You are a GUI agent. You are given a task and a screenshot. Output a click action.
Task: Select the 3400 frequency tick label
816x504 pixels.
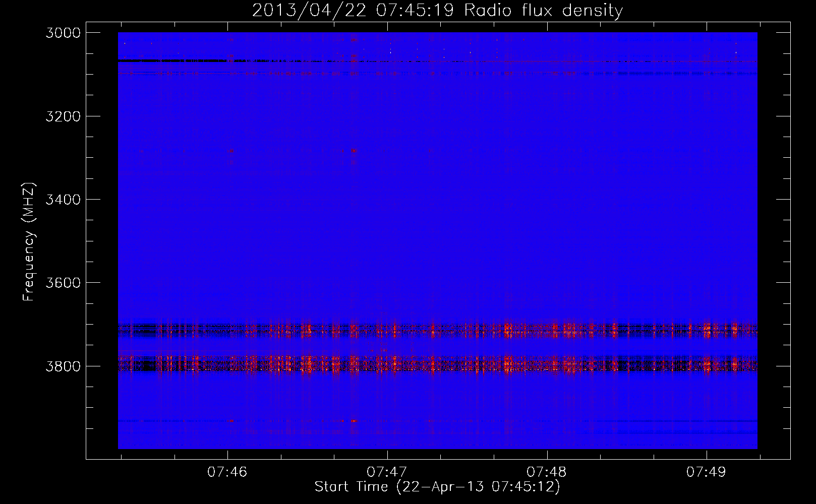point(63,200)
